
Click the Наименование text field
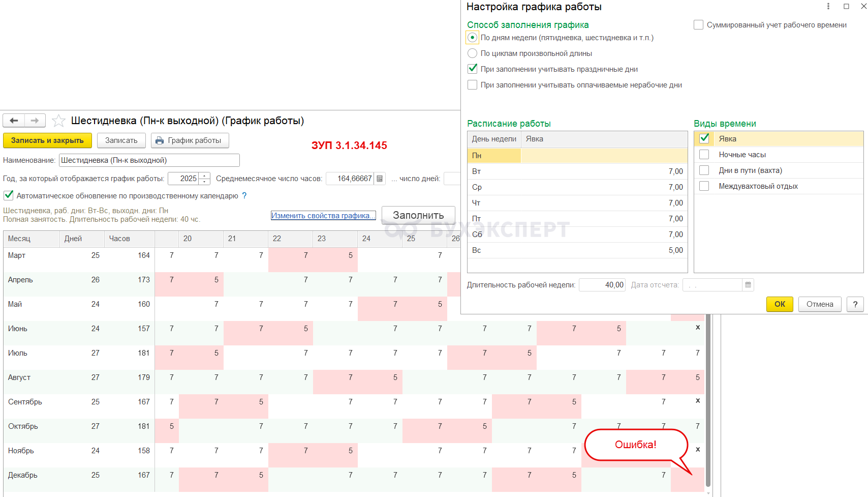[149, 160]
